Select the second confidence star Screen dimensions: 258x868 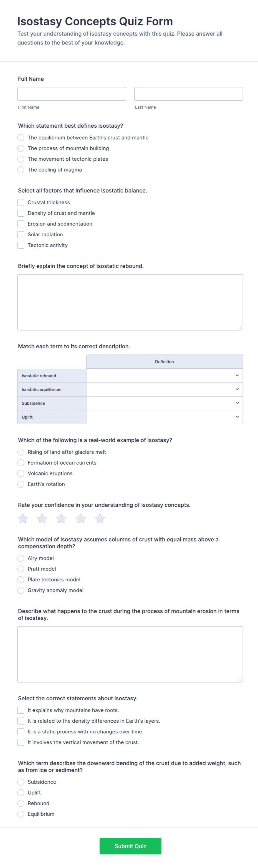(x=42, y=518)
